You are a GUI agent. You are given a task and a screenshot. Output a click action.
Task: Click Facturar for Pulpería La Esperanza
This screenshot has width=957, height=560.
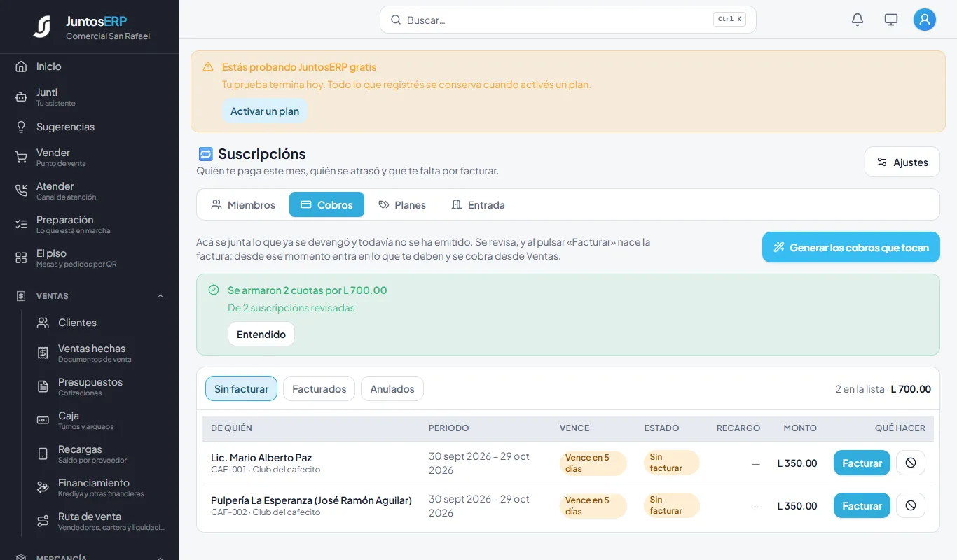click(x=862, y=505)
